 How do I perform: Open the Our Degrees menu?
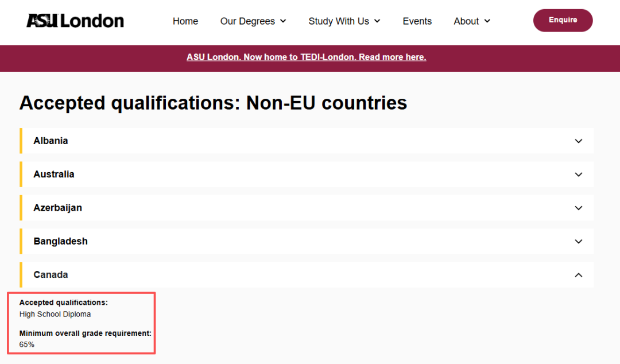[247, 21]
